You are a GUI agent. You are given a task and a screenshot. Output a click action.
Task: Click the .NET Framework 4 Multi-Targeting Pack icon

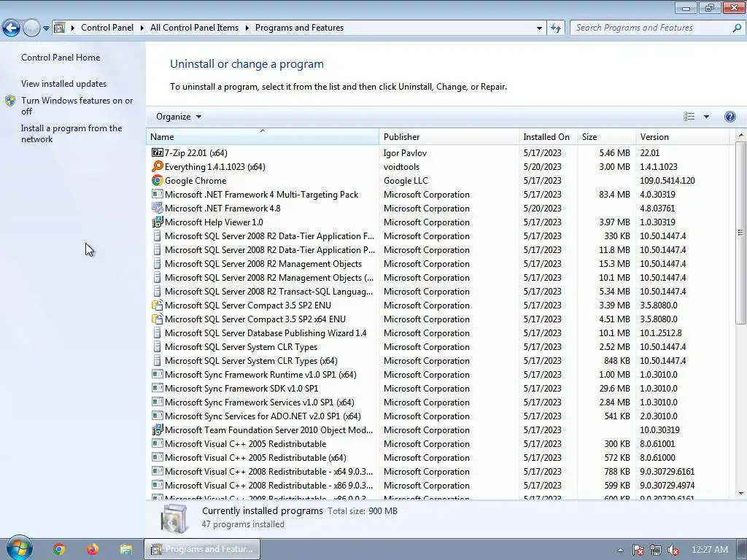[x=157, y=194]
